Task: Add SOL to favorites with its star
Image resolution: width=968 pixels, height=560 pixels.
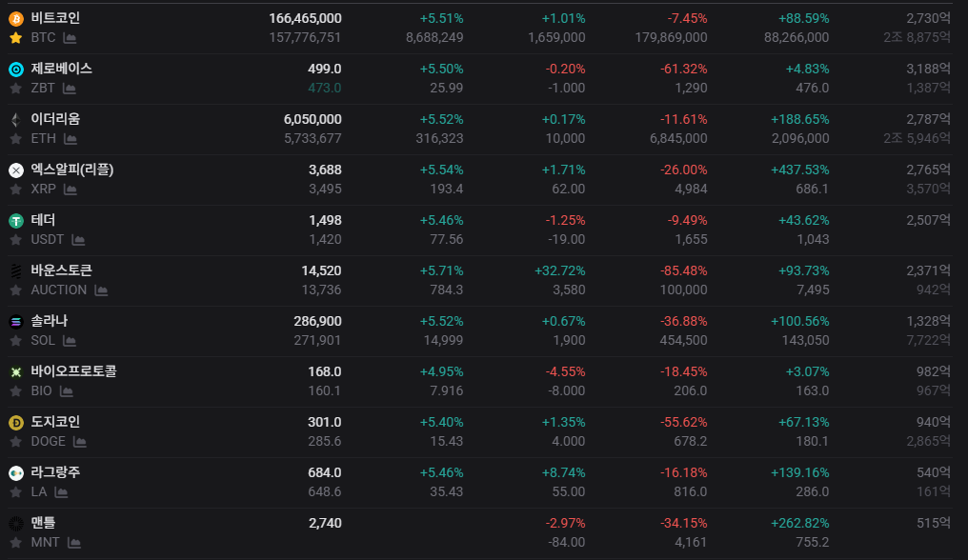Action: tap(15, 341)
